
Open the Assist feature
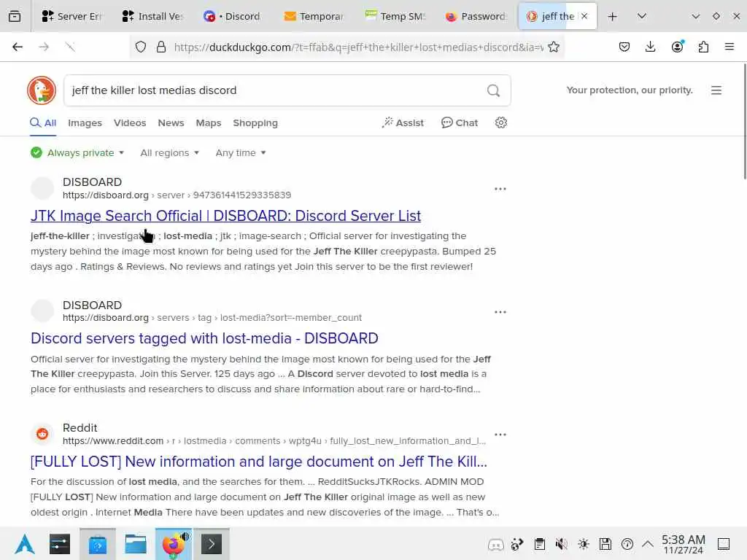tap(403, 122)
